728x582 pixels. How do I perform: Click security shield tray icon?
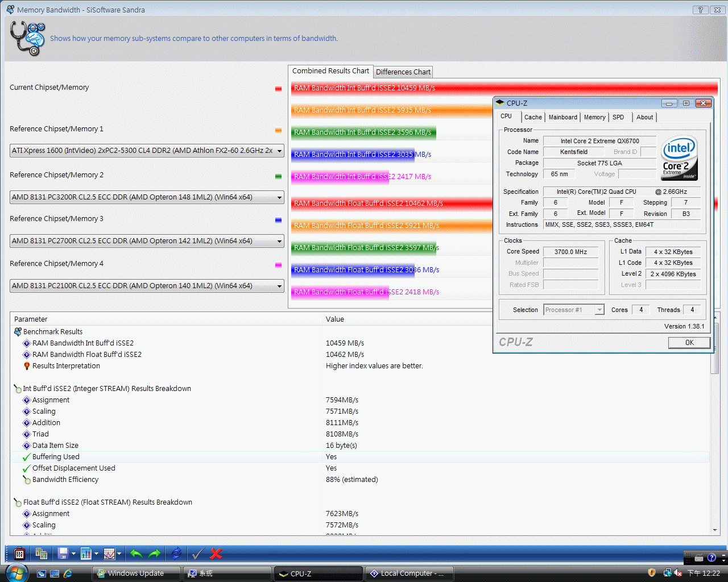click(652, 573)
